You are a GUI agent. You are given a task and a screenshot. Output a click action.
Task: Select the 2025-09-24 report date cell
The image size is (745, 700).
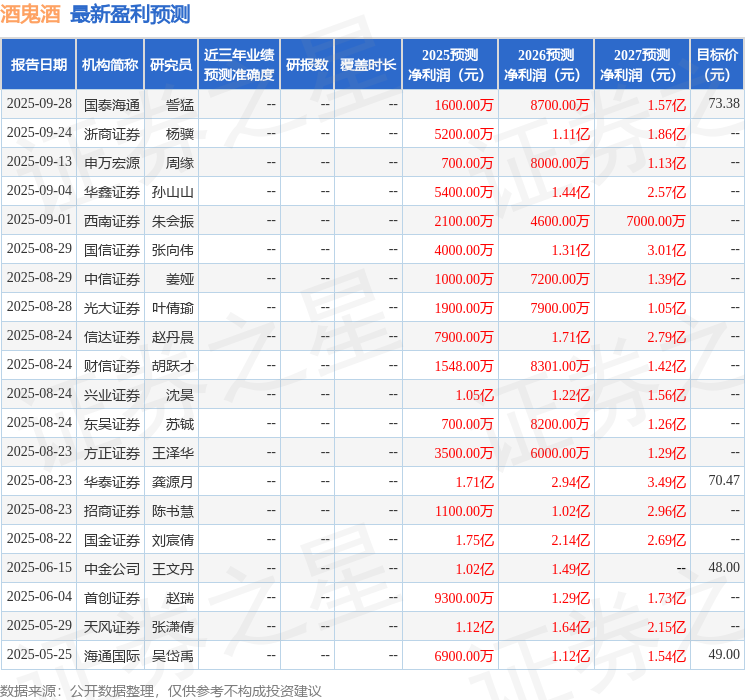[39, 133]
